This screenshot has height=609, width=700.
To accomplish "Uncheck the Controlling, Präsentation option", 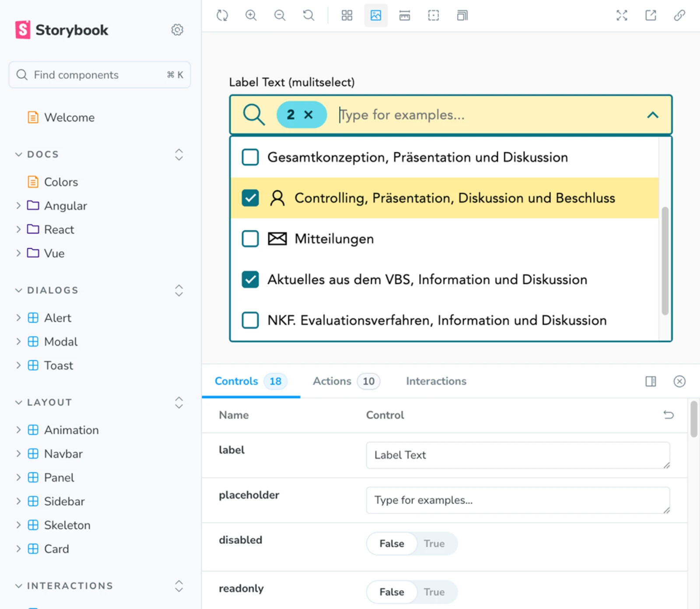I will pos(250,198).
